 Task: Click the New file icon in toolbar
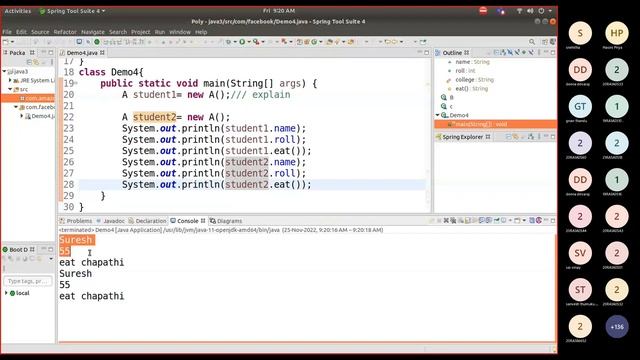coord(6,42)
